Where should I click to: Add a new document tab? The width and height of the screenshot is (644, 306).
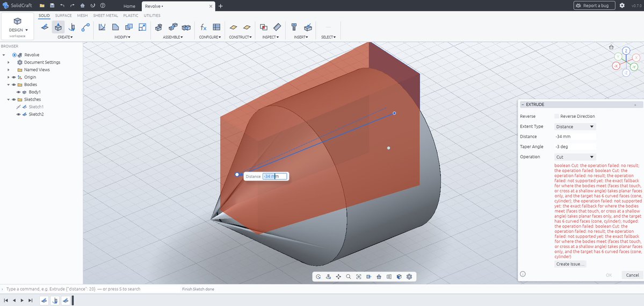tap(221, 6)
